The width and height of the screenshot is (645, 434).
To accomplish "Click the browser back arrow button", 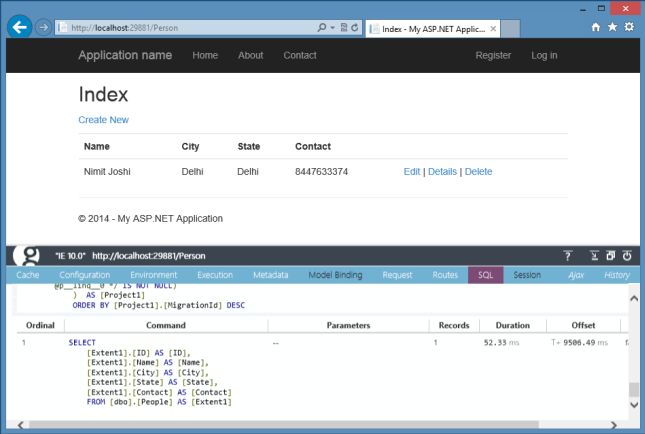I will (19, 27).
